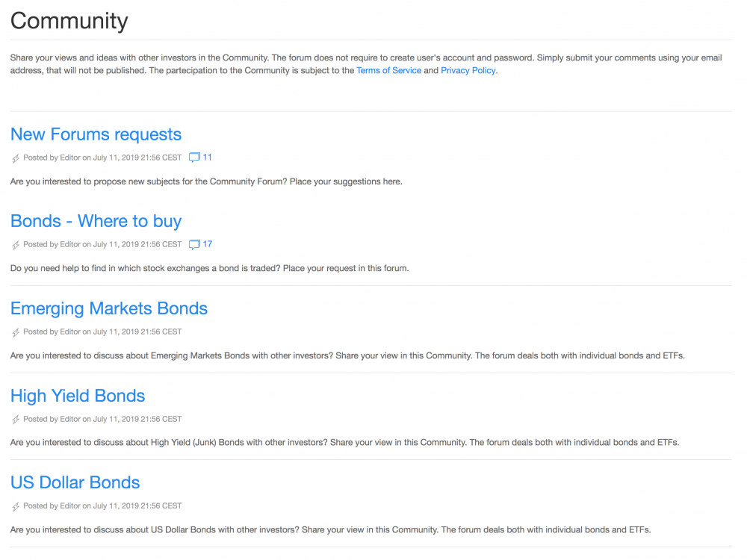747x560 pixels.
Task: Click the posted date under High Yield Bonds
Action: [x=137, y=419]
